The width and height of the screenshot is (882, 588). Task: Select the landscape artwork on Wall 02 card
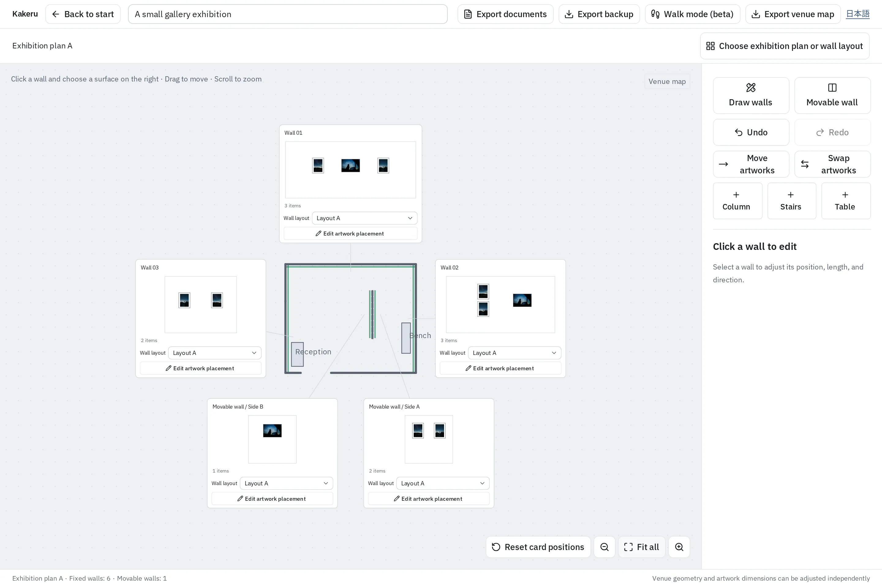522,300
